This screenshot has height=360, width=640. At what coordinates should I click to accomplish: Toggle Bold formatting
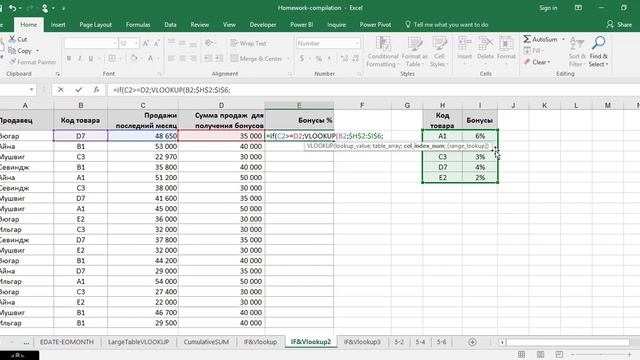(69, 59)
